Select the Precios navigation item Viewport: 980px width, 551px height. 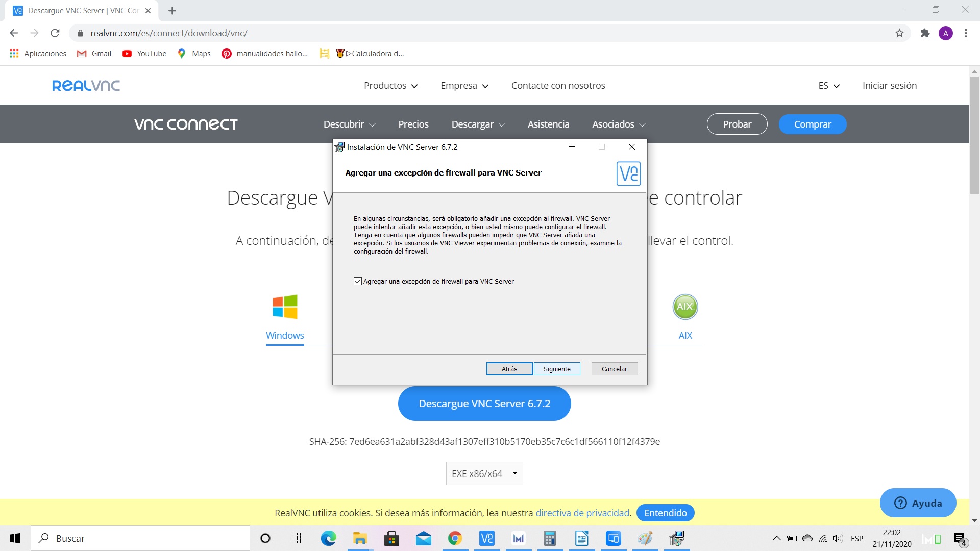tap(413, 124)
